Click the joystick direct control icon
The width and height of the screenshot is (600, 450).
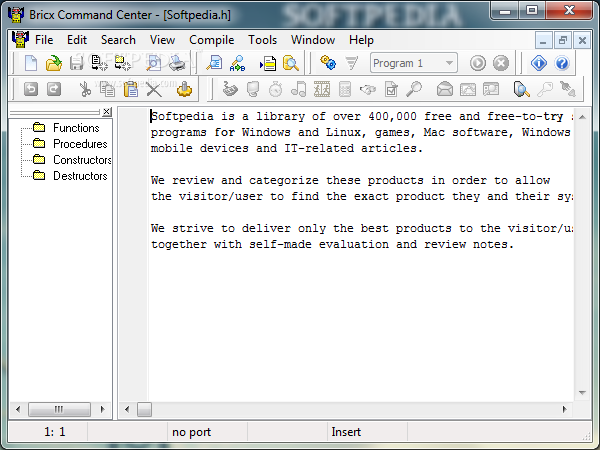230,89
